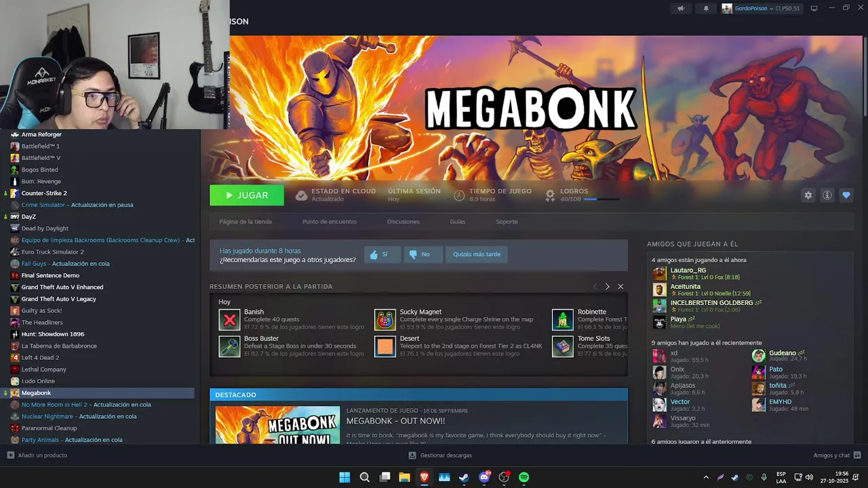
Task: Open the Punto de encuentro tab
Action: [x=330, y=222]
